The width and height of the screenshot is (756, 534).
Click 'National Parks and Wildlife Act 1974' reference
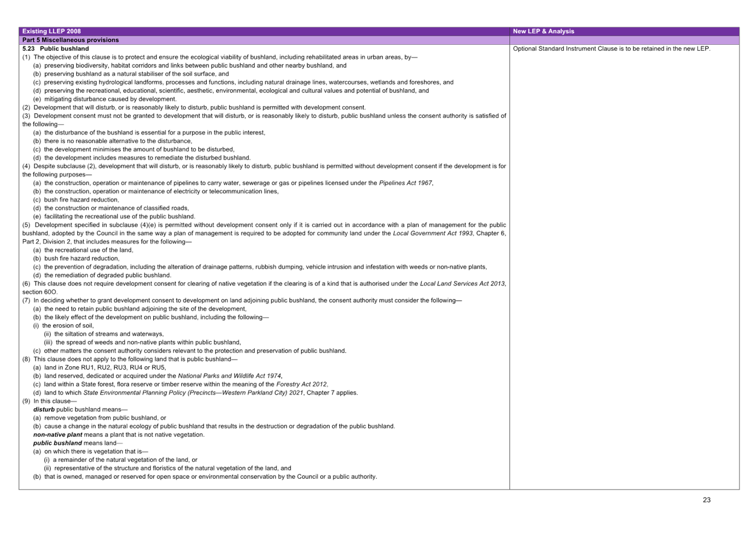coord(229,376)
